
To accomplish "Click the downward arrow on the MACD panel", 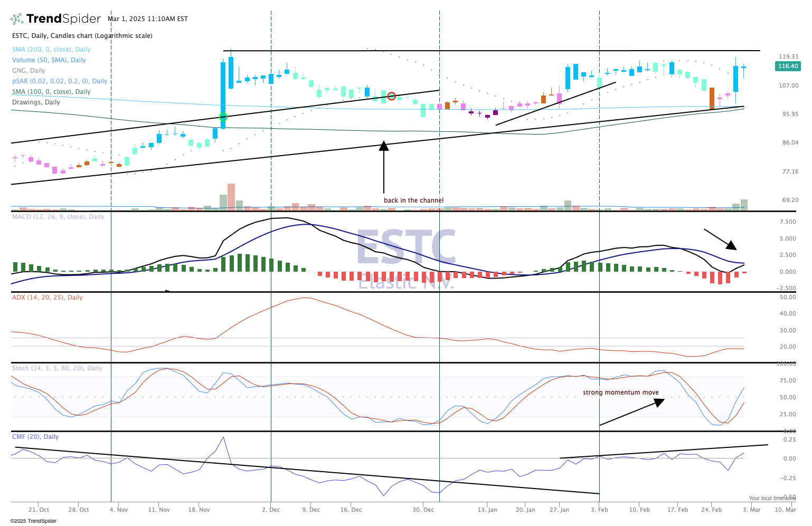I will click(x=720, y=239).
